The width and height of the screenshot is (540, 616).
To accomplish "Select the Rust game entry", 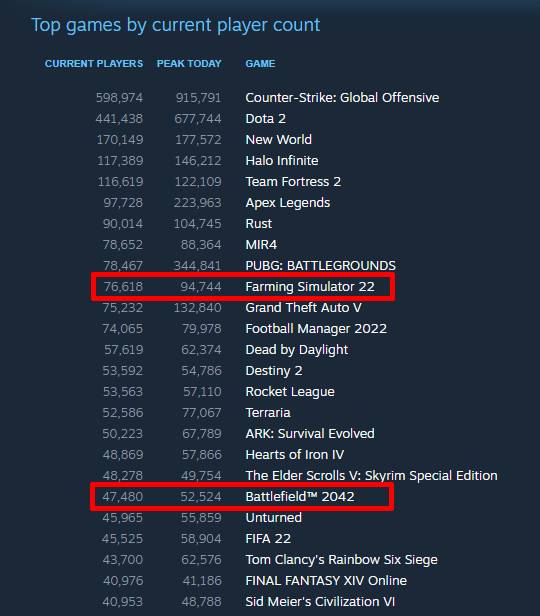I will click(258, 224).
